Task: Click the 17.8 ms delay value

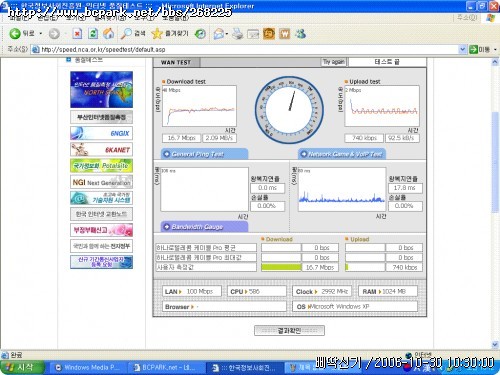Action: (x=405, y=188)
